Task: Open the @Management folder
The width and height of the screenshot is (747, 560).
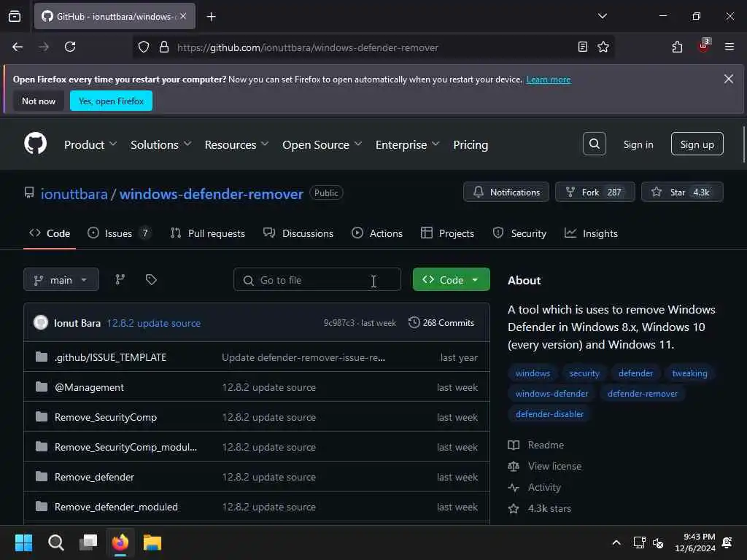Action: [x=89, y=387]
